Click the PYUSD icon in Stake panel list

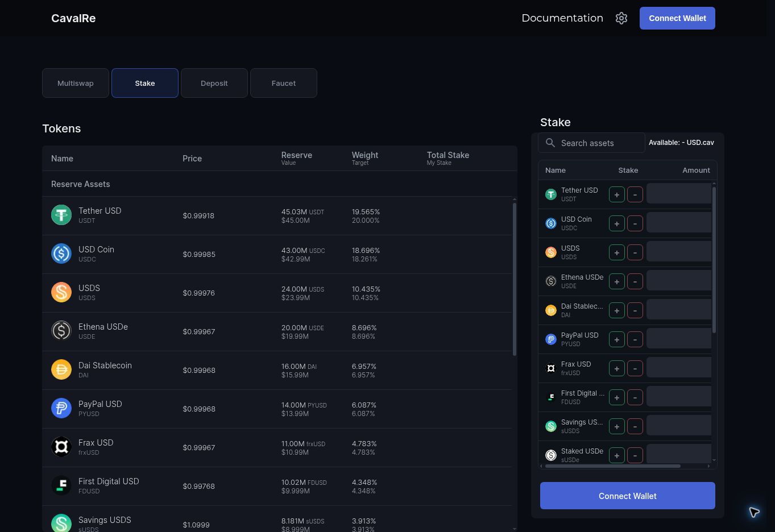click(x=551, y=339)
